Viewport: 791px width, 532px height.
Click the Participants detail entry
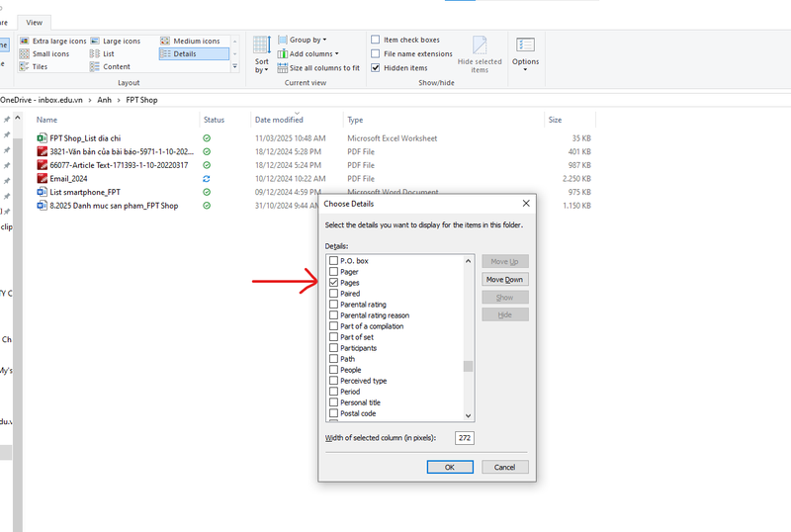pos(358,348)
